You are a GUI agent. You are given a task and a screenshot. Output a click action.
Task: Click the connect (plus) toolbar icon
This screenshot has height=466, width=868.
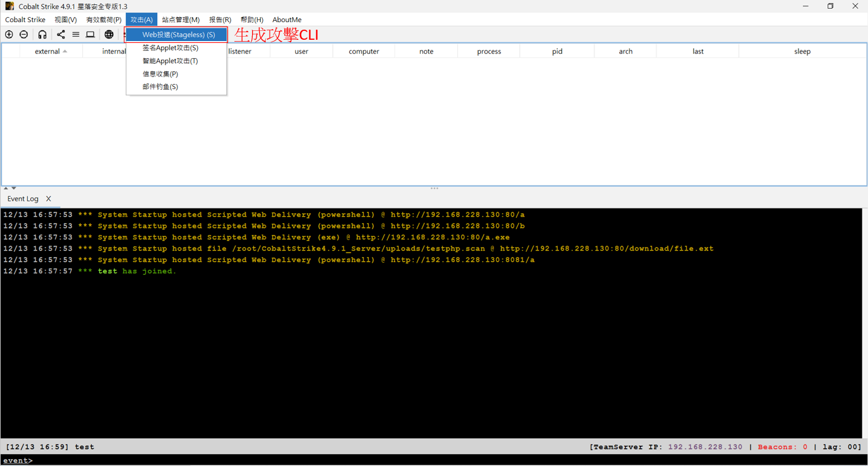(9, 35)
